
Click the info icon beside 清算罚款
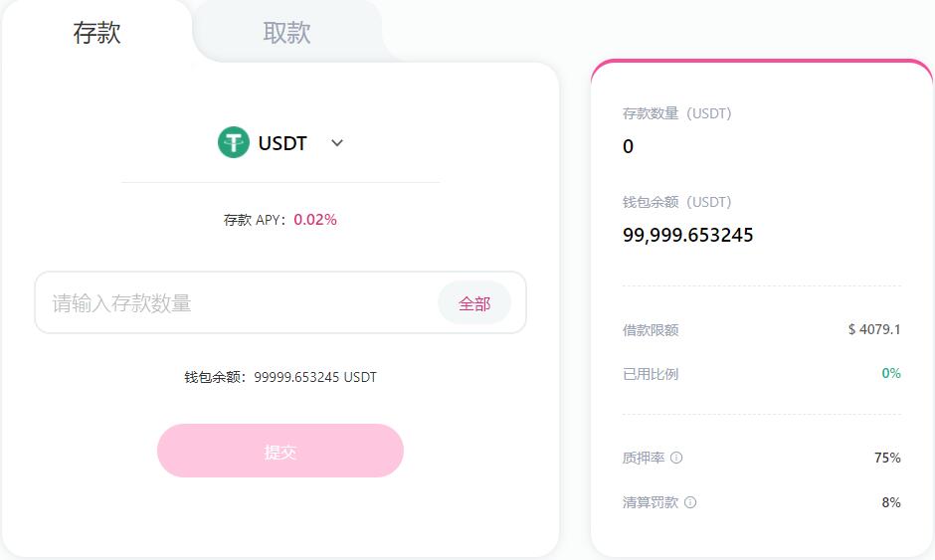[690, 502]
